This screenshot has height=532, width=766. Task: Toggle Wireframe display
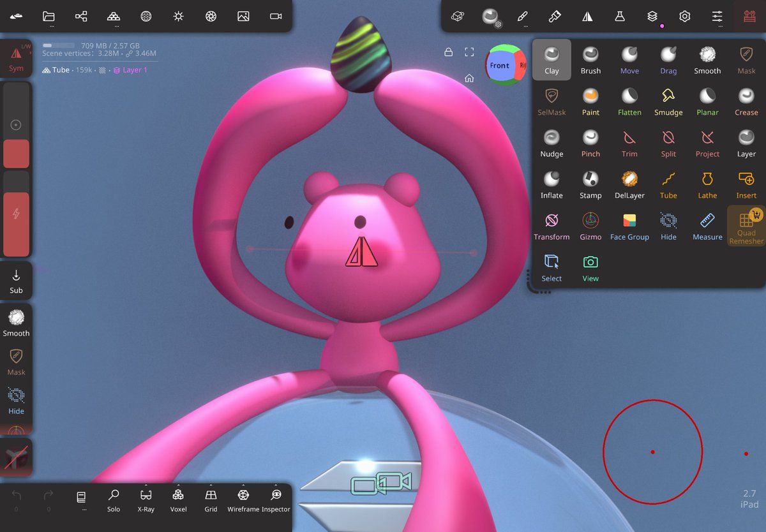[243, 500]
